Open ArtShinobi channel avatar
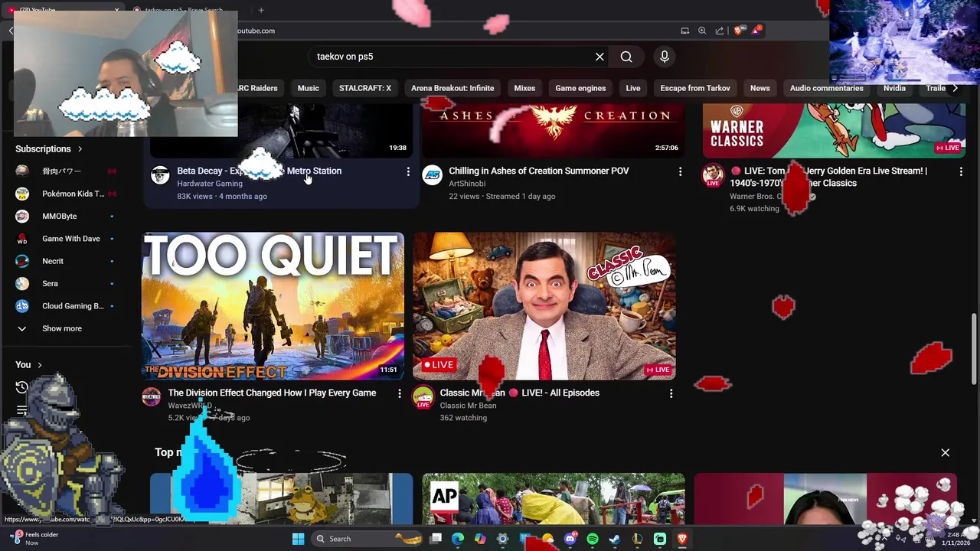The height and width of the screenshot is (551, 980). [432, 174]
